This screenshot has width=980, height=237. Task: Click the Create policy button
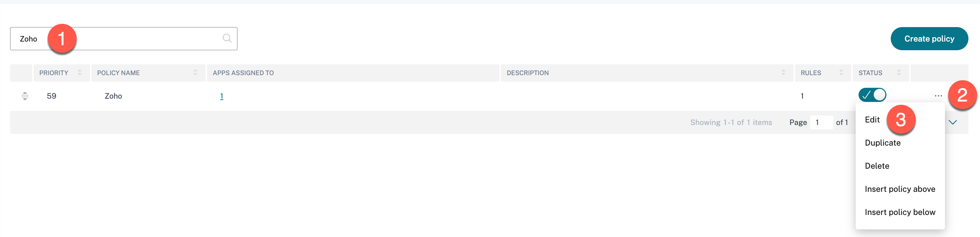pyautogui.click(x=929, y=39)
